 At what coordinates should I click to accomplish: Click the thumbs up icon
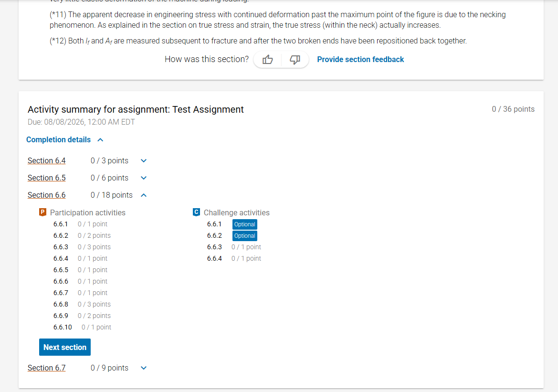click(268, 60)
